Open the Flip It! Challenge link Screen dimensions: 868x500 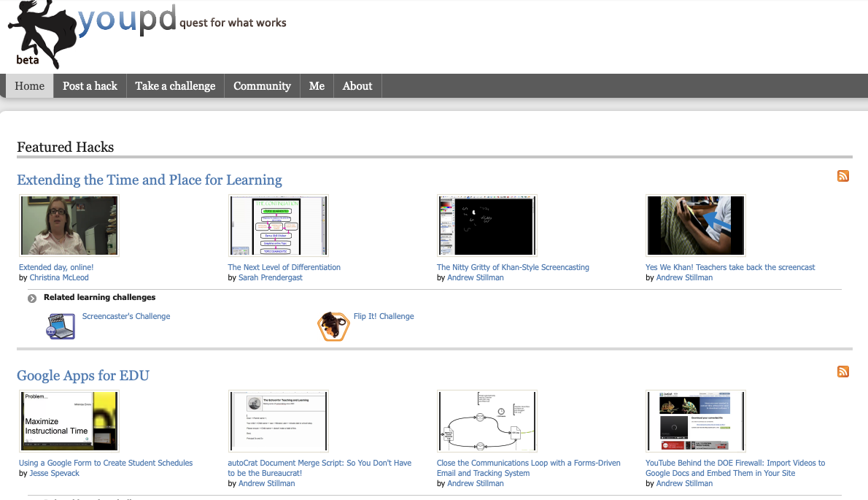click(384, 316)
